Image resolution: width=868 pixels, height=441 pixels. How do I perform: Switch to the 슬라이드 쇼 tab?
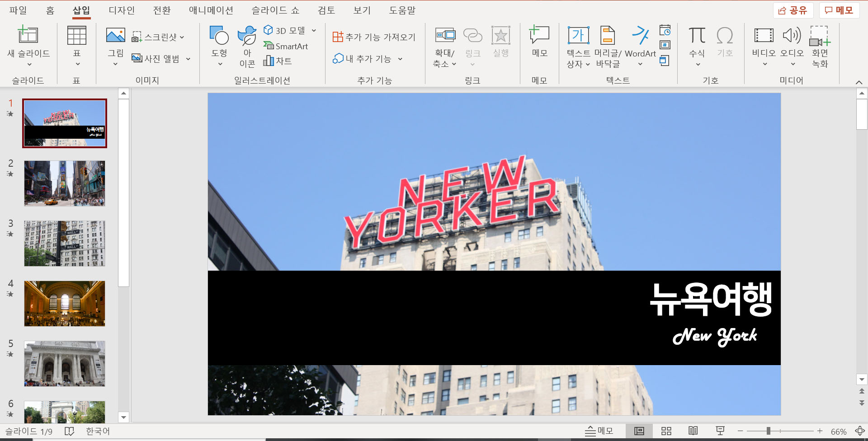click(275, 10)
